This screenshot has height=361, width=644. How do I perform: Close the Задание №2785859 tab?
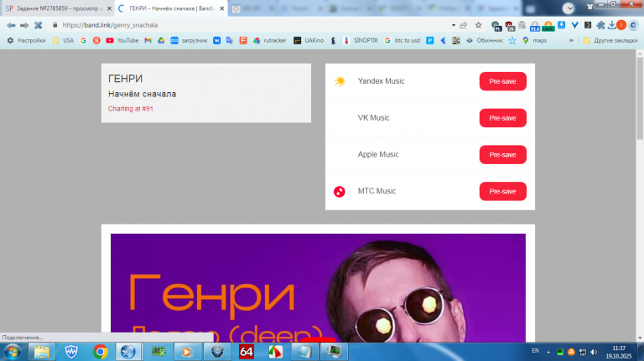click(x=109, y=8)
